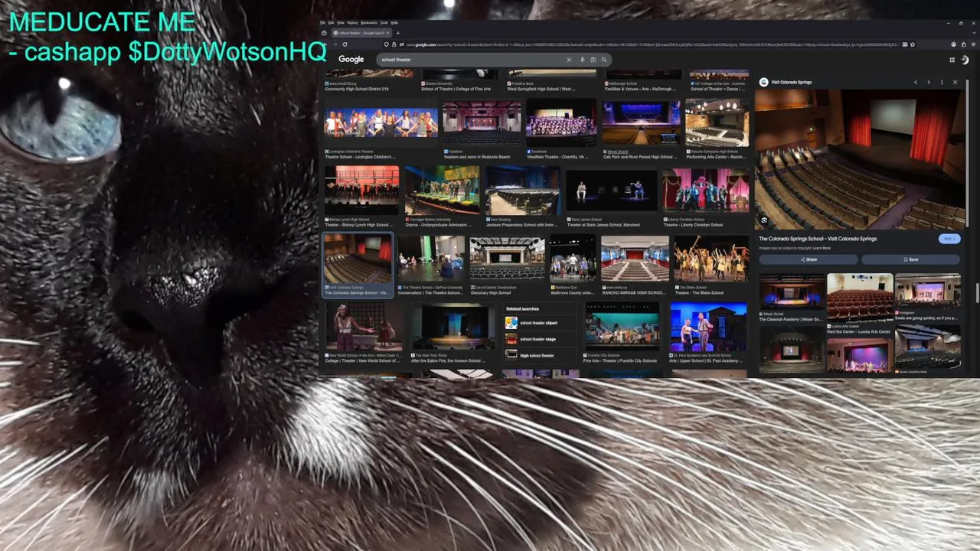
Task: Click the Save button under the preview
Action: pyautogui.click(x=910, y=259)
